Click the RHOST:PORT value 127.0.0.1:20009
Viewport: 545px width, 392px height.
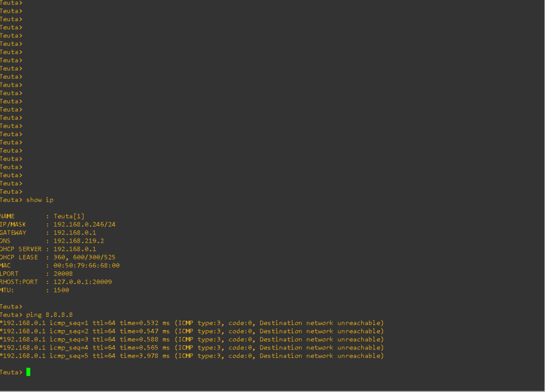[82, 282]
